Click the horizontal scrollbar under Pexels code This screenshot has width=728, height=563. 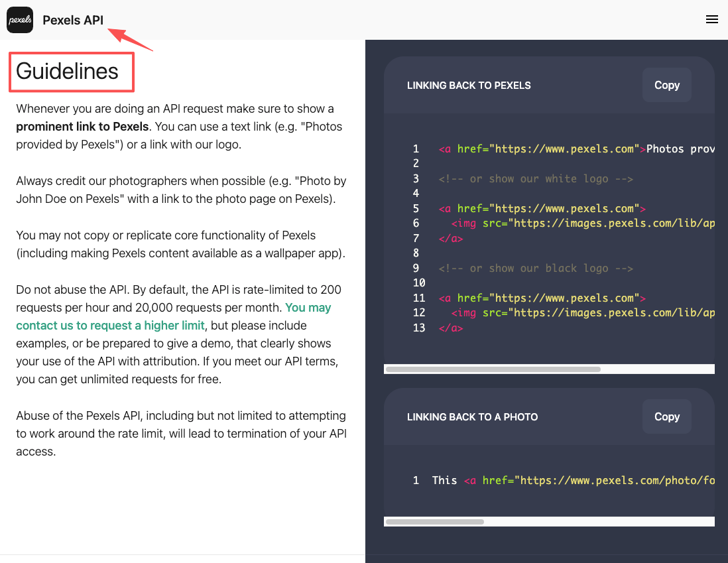[x=493, y=369]
